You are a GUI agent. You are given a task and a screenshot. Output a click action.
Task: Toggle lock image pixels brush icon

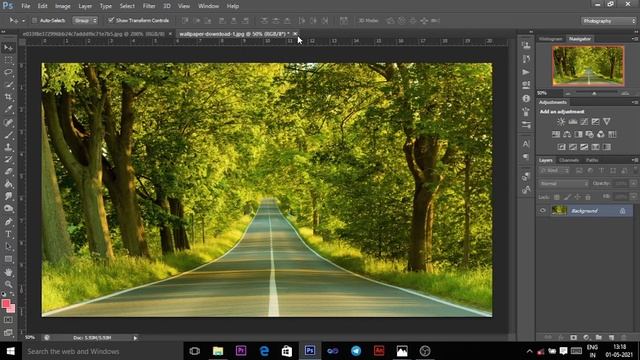(x=567, y=197)
